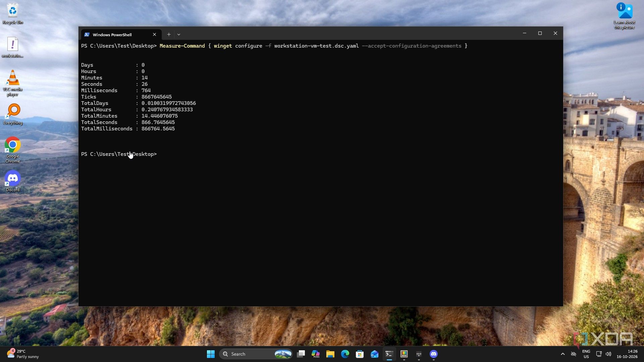Image resolution: width=644 pixels, height=362 pixels.
Task: Click the Ticks value 8667645645
Action: (157, 97)
